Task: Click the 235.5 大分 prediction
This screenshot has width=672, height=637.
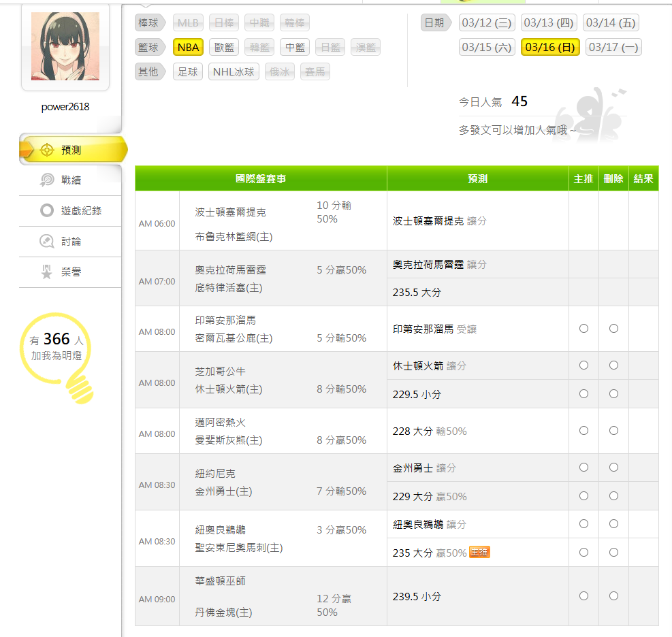Action: pyautogui.click(x=417, y=292)
